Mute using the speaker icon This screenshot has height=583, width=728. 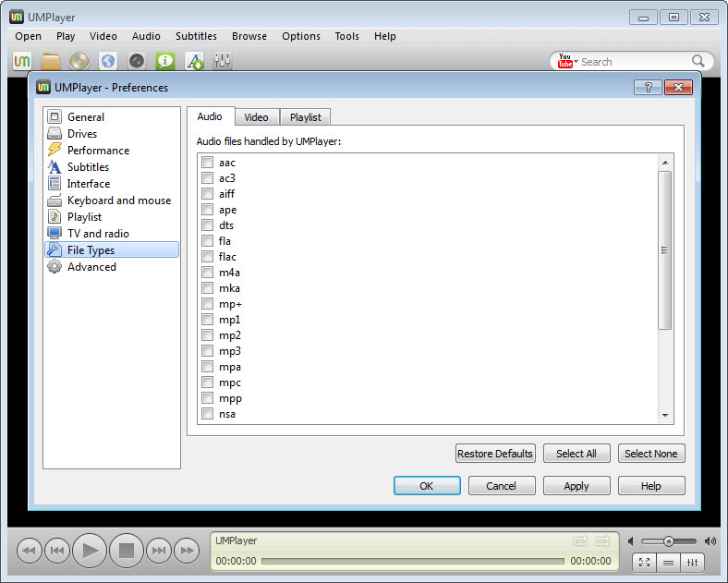(x=630, y=541)
